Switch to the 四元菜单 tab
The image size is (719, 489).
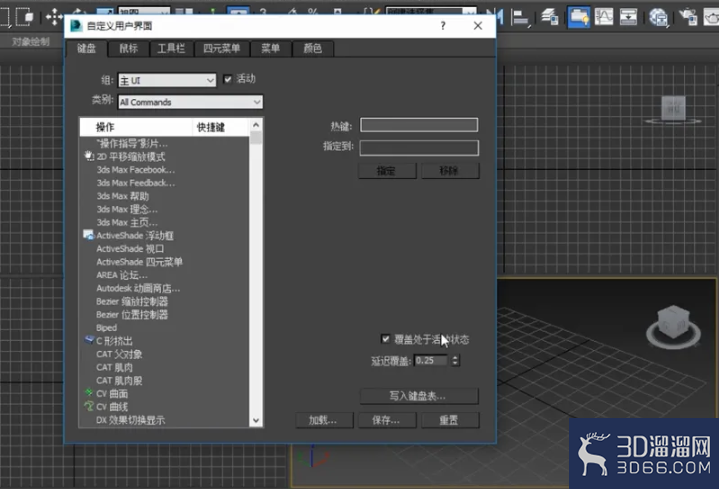tap(221, 48)
